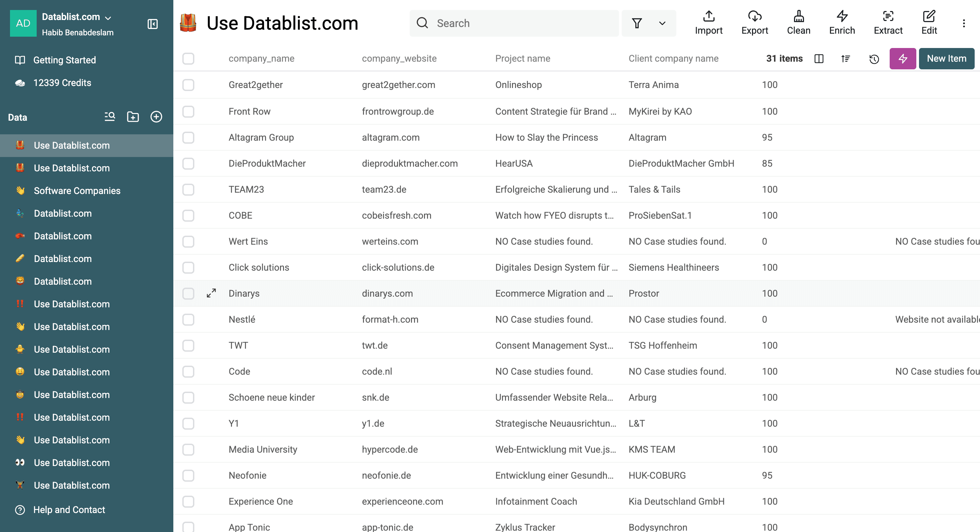Open the Export tool
The width and height of the screenshot is (980, 532).
click(x=754, y=23)
